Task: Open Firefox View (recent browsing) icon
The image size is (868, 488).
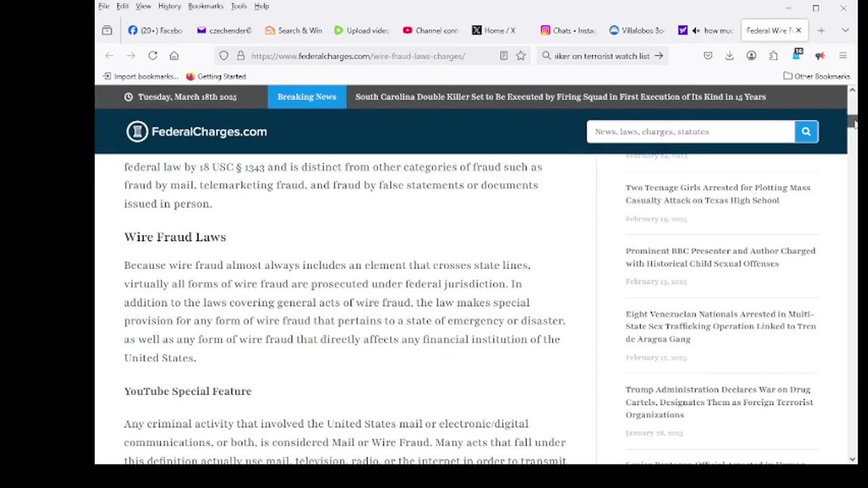Action: tap(106, 30)
